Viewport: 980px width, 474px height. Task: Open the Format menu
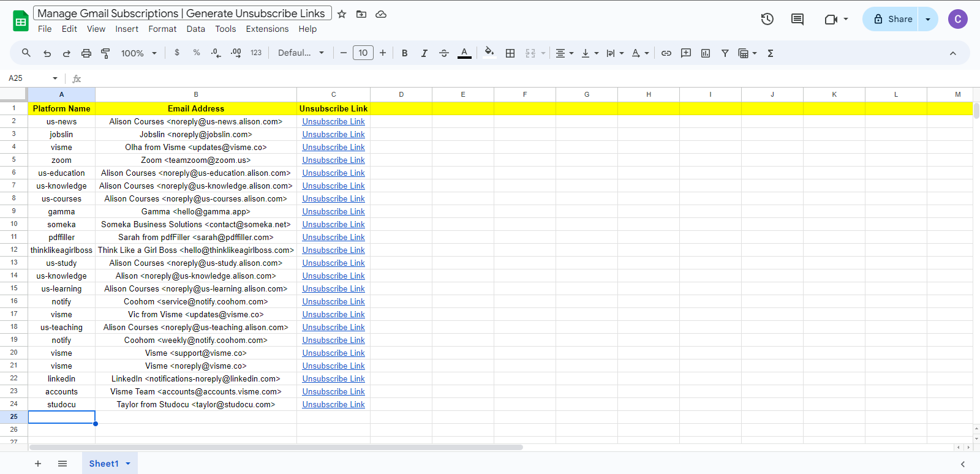coord(162,29)
